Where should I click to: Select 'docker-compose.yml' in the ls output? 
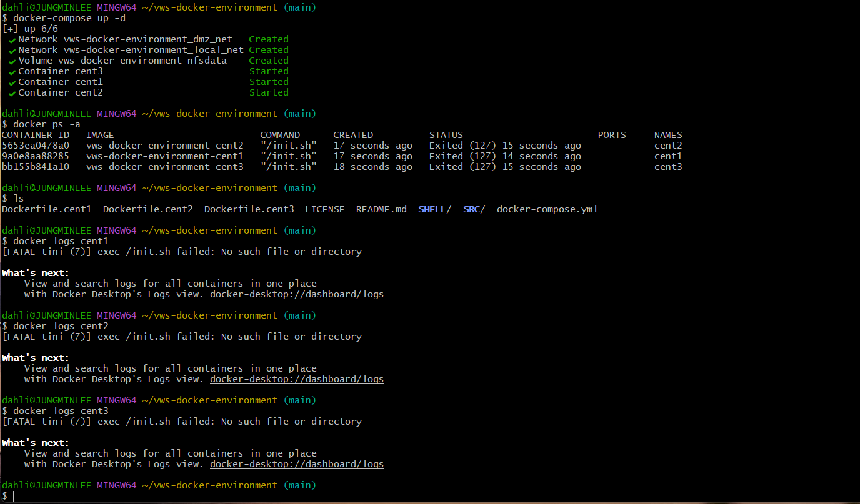547,209
